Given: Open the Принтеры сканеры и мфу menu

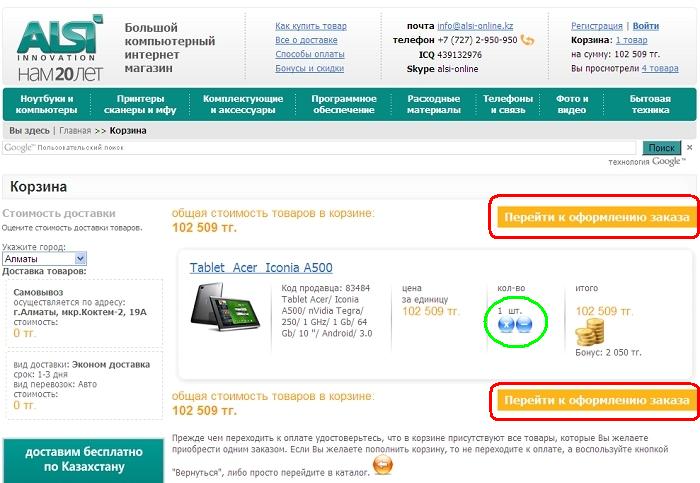Looking at the screenshot, I should (x=140, y=104).
